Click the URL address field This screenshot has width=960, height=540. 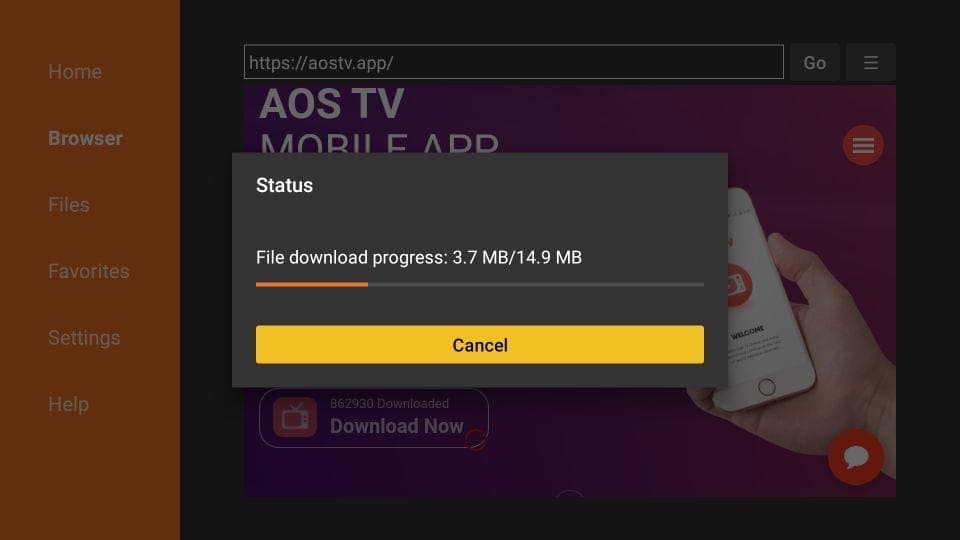pos(514,62)
